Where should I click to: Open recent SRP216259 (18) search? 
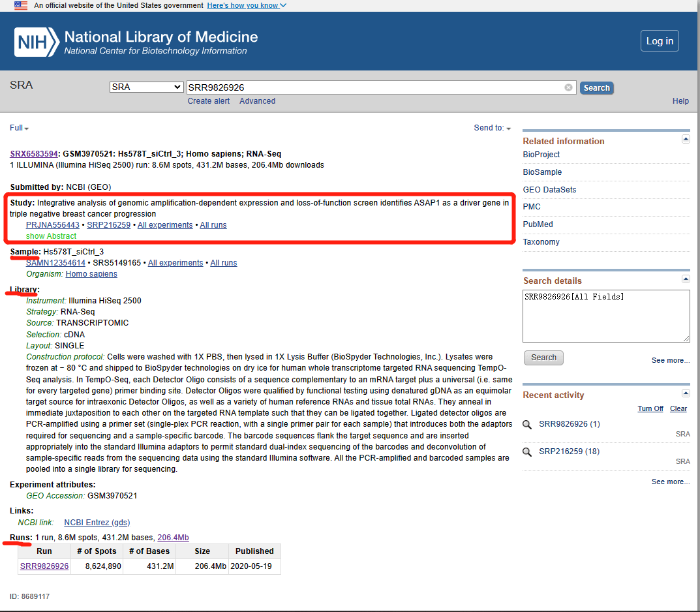tap(569, 451)
